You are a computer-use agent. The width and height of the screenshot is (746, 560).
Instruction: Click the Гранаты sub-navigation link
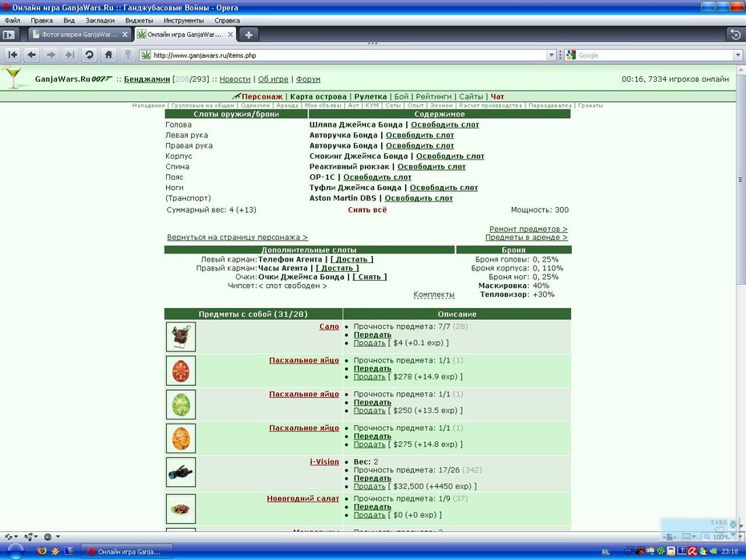click(590, 106)
